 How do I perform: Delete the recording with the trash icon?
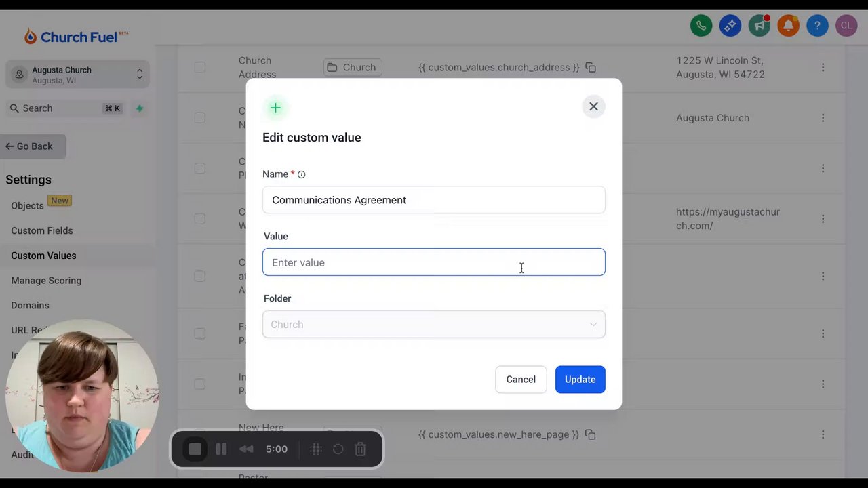[x=360, y=449]
